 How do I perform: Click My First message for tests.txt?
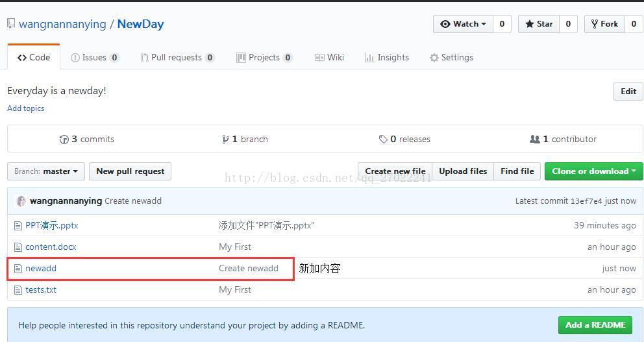pos(235,290)
